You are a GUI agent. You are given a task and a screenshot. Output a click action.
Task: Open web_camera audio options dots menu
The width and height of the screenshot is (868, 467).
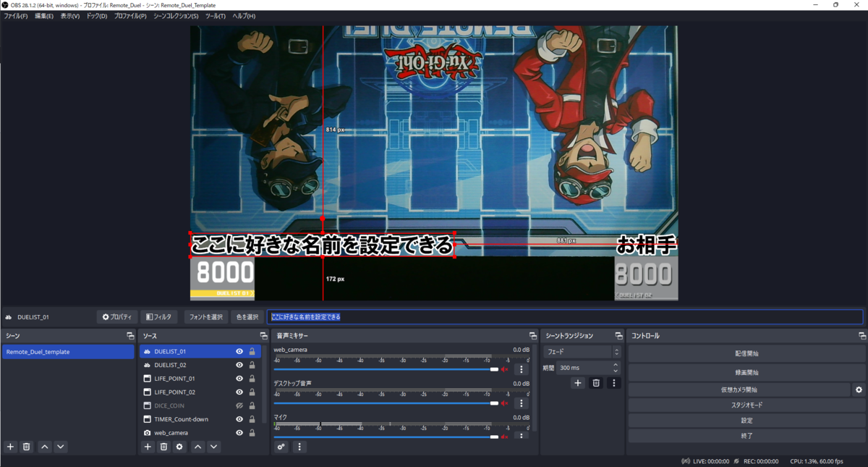point(521,369)
